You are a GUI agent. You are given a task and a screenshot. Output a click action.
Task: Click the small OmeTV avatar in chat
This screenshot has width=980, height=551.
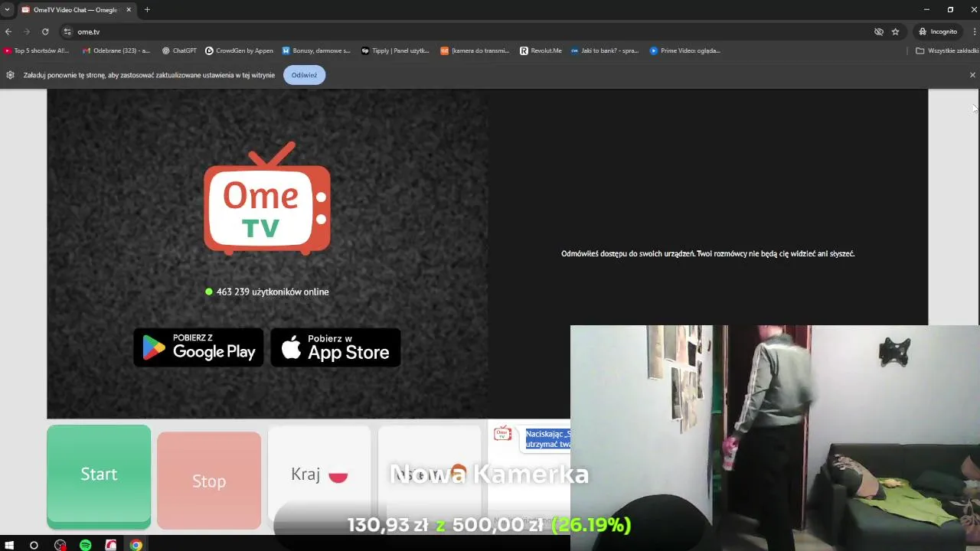pyautogui.click(x=502, y=433)
